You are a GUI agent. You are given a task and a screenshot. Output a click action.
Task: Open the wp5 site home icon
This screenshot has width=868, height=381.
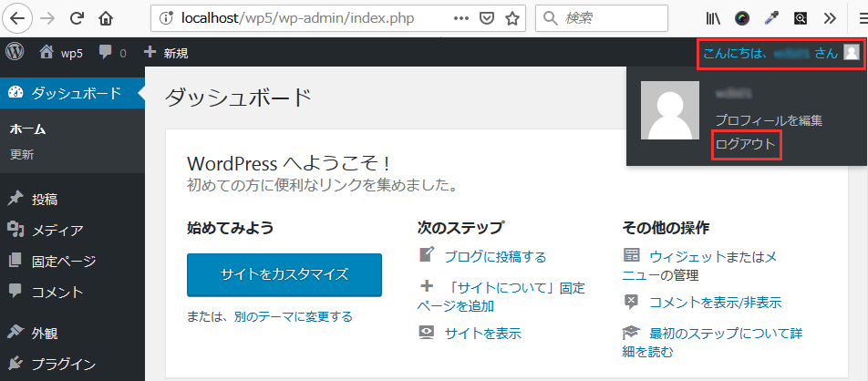[x=46, y=53]
